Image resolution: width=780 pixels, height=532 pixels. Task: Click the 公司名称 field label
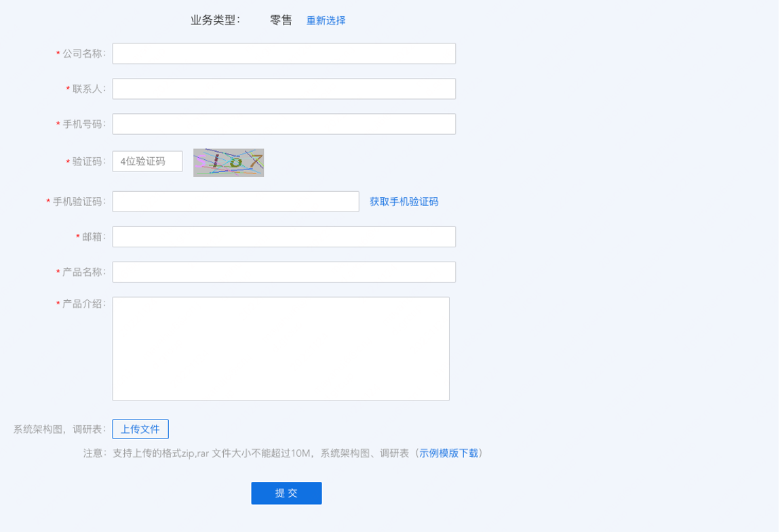point(83,54)
